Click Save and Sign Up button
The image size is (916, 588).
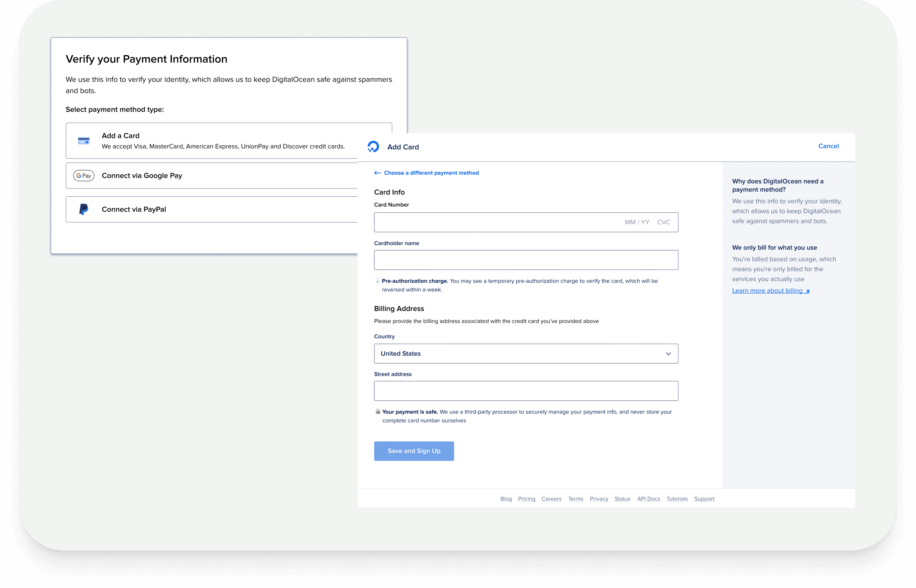[x=414, y=451]
